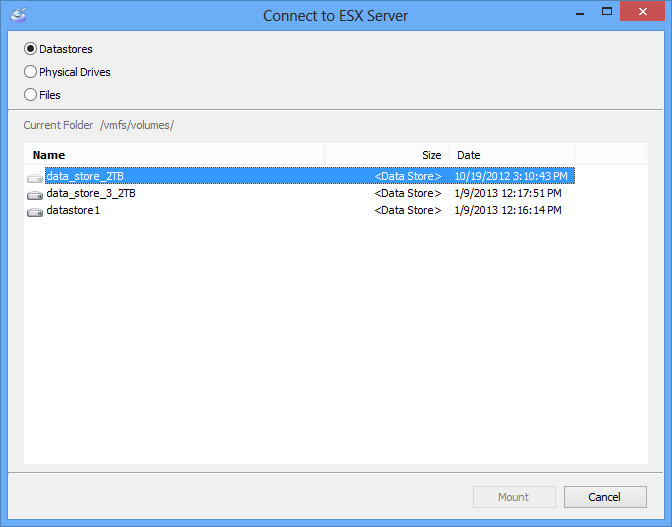Close the Connect to ESX Server dialog
Image resolution: width=672 pixels, height=527 pixels.
point(642,12)
